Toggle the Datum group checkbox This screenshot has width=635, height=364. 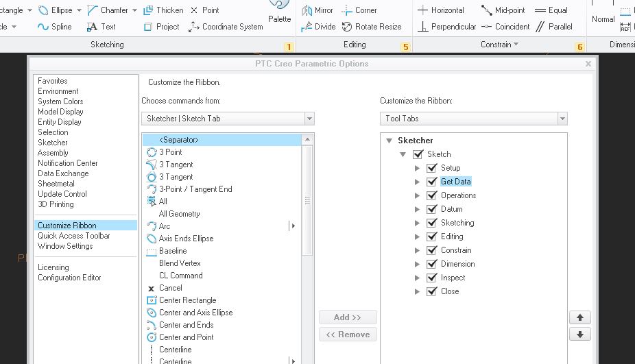click(x=432, y=209)
